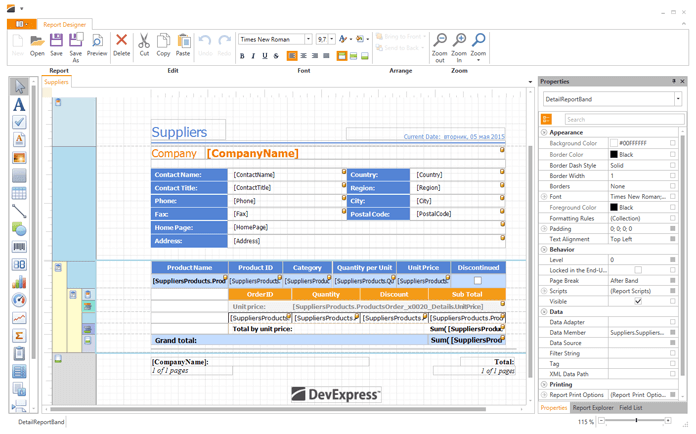Select the Chart control in toolbox

(19, 283)
